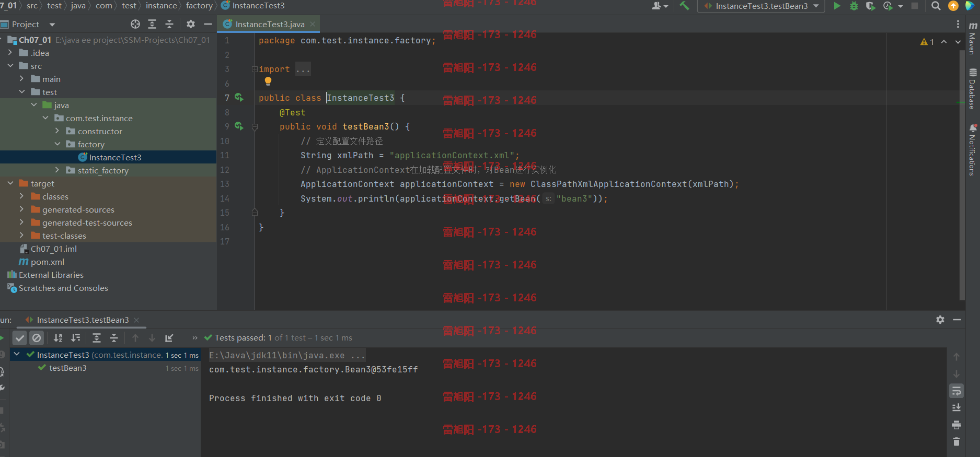Open Run panel gear settings

click(x=940, y=320)
